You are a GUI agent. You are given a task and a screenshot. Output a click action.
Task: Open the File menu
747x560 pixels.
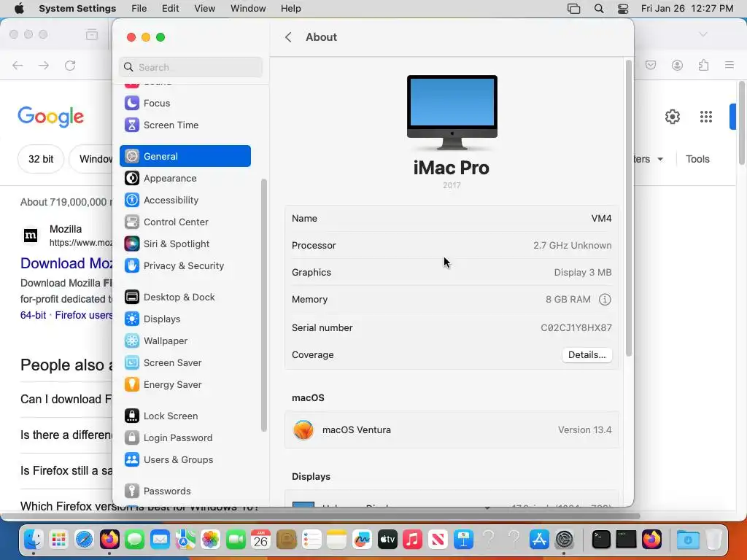(139, 9)
